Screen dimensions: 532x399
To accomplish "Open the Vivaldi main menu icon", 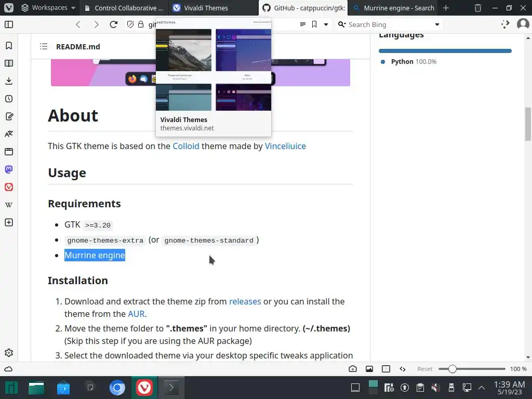I will 9,7.
